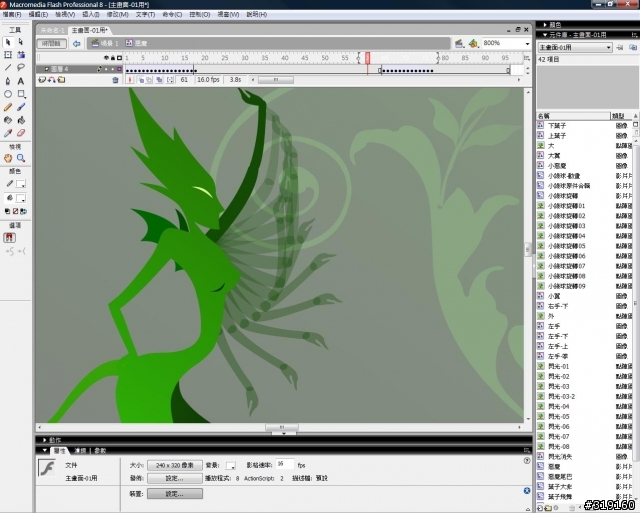
Task: Click the Filters tab in Properties panel
Action: pos(80,451)
